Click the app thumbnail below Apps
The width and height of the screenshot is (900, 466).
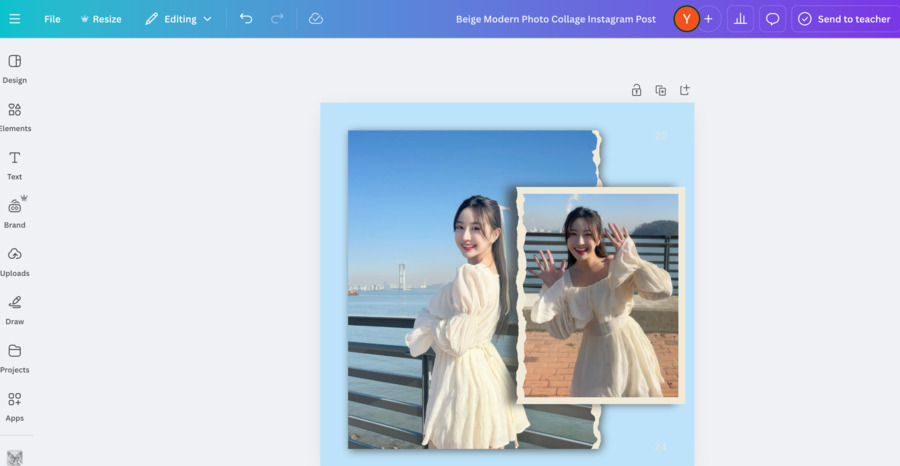(x=15, y=457)
